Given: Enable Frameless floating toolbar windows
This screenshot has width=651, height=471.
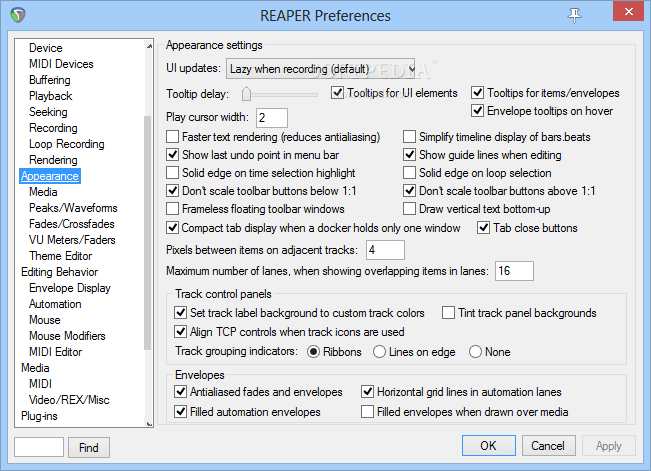Looking at the screenshot, I should coord(172,209).
